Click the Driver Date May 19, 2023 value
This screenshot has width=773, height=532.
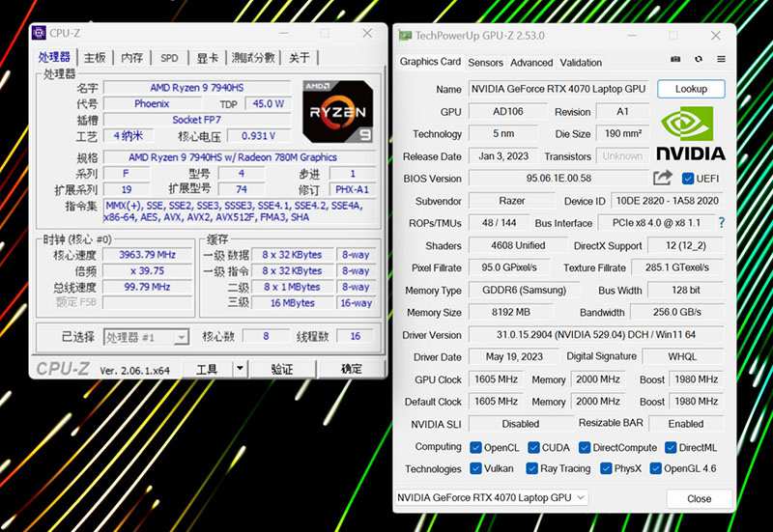(x=514, y=356)
